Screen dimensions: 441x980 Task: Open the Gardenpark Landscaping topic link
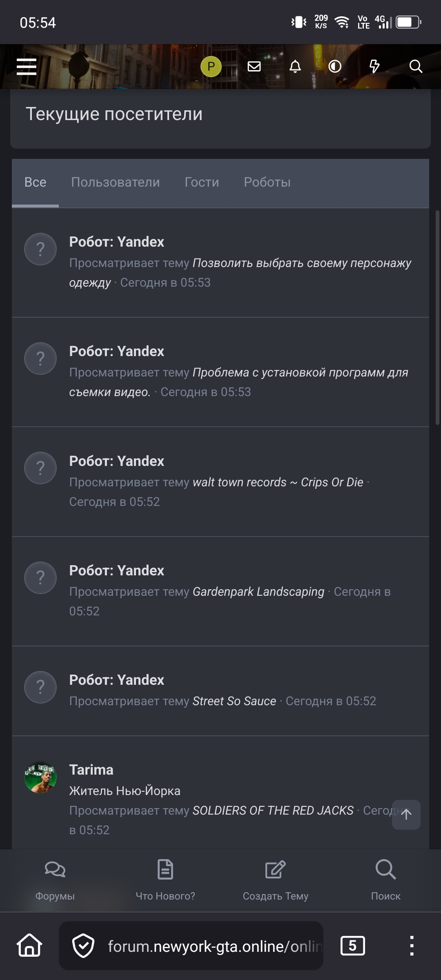pos(258,592)
